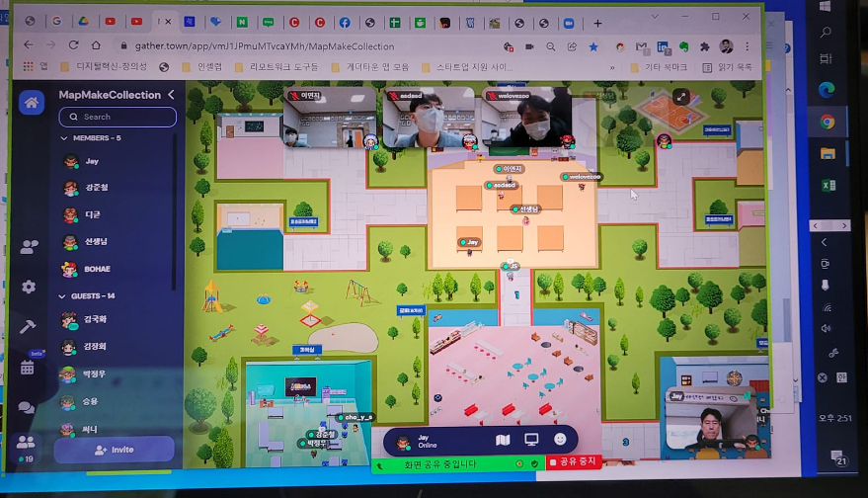Image resolution: width=868 pixels, height=498 pixels.
Task: Expand the video tiles fullscreen arrow
Action: point(681,97)
